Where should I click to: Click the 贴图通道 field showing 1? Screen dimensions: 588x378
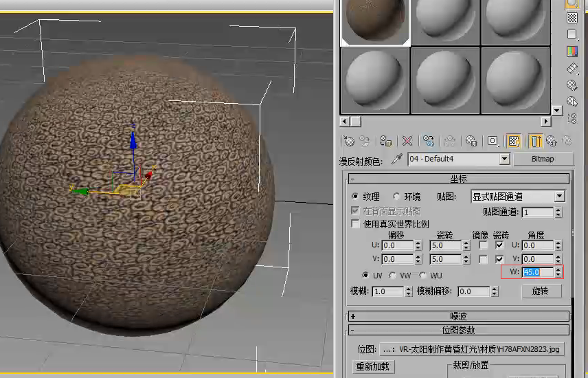[538, 212]
